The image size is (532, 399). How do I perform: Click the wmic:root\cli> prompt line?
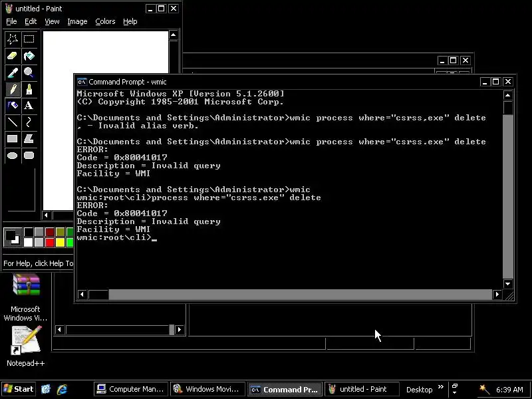click(117, 237)
